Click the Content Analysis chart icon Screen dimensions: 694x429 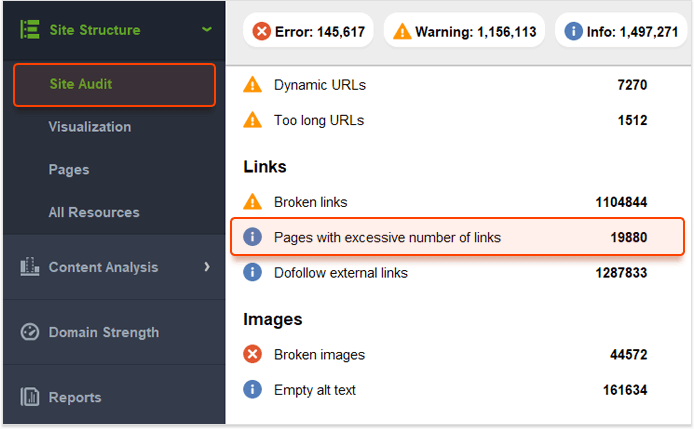(30, 267)
